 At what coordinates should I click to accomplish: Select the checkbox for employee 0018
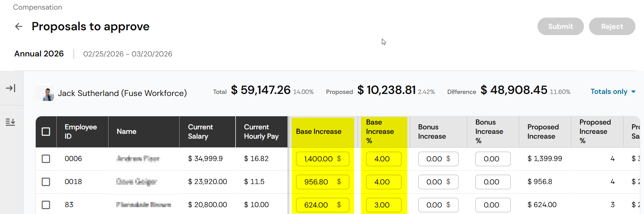coord(46,182)
